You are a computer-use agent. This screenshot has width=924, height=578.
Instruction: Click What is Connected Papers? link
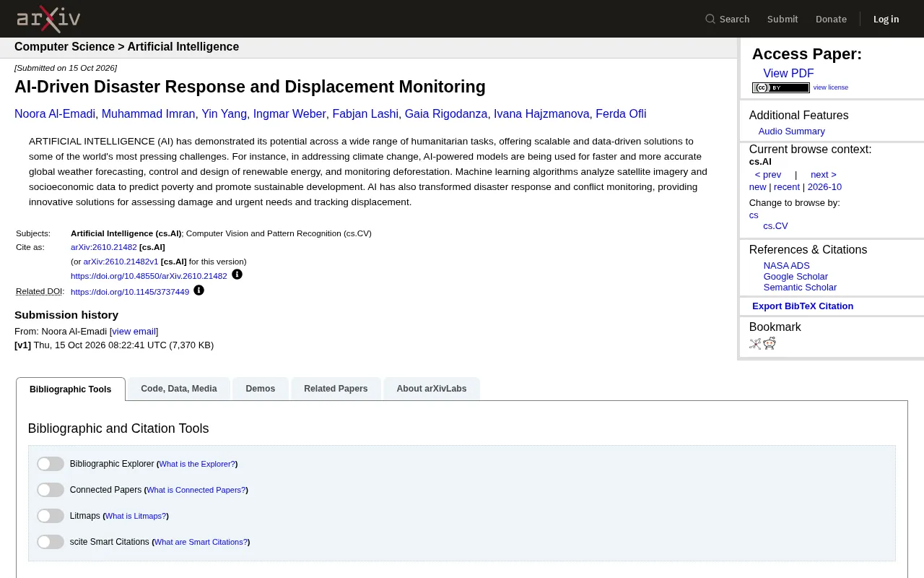(x=196, y=490)
